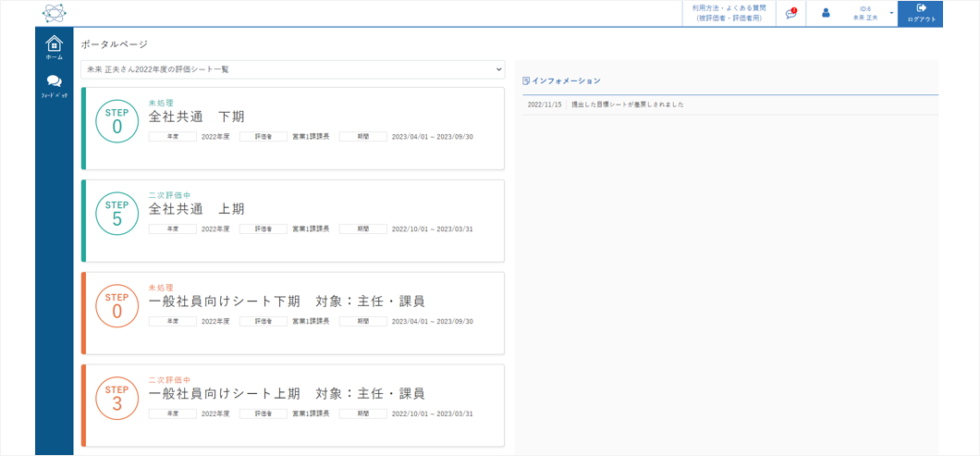Open the 全社共通 上期 sheet title

click(197, 209)
